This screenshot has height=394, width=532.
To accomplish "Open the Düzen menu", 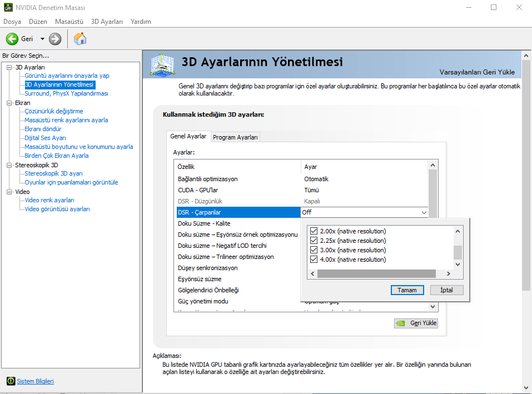I will pos(38,22).
